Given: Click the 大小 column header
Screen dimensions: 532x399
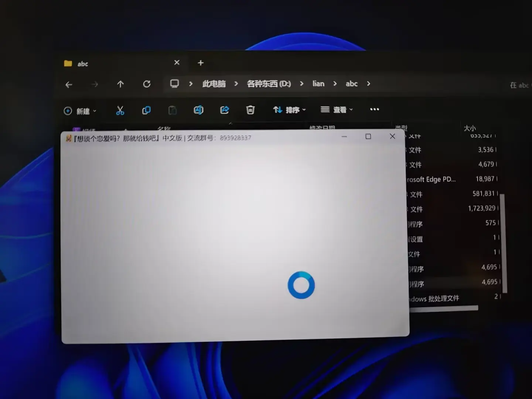Looking at the screenshot, I should point(470,128).
